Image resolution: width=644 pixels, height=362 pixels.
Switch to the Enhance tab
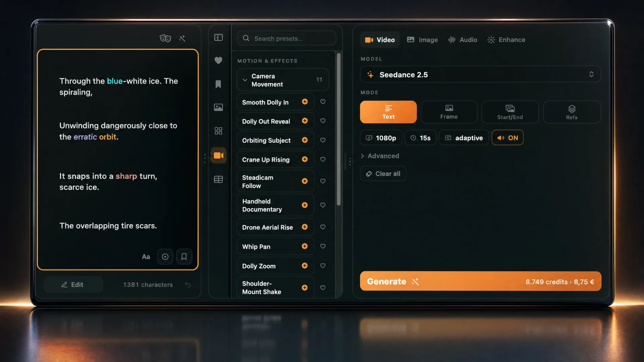(x=506, y=40)
